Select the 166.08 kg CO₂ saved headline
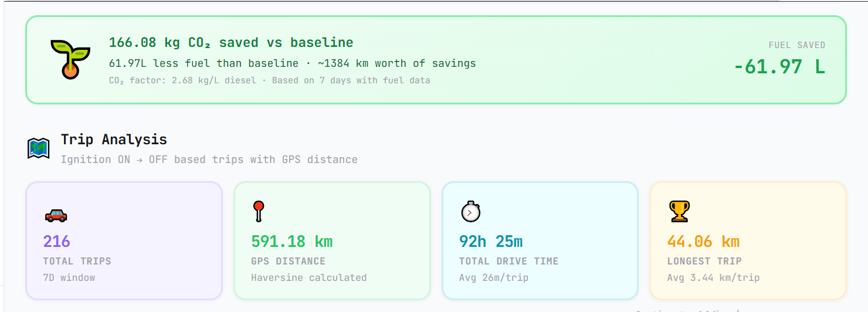This screenshot has width=868, height=312. pos(231,43)
